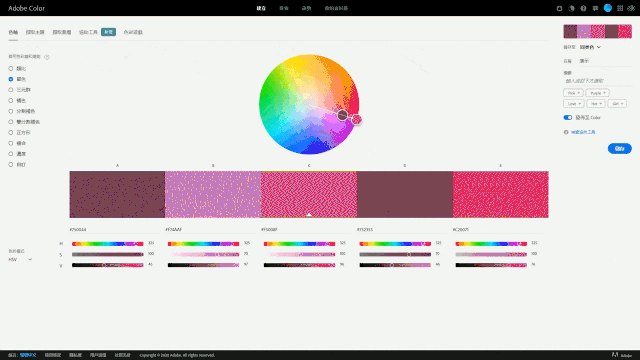Open the feedback chat bubble icon
The image size is (640, 360).
pos(595,8)
